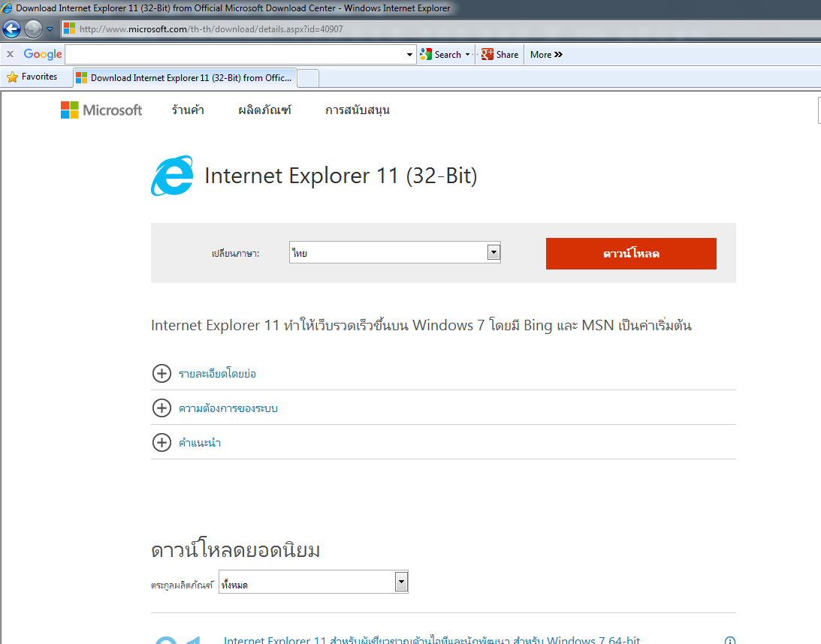The height and width of the screenshot is (644, 821).
Task: Click the Search button magnifier icon
Action: (426, 54)
